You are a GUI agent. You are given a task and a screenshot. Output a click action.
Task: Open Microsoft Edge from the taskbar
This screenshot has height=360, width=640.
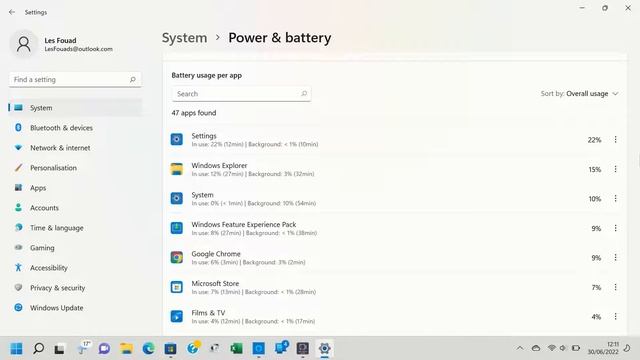tap(148, 349)
